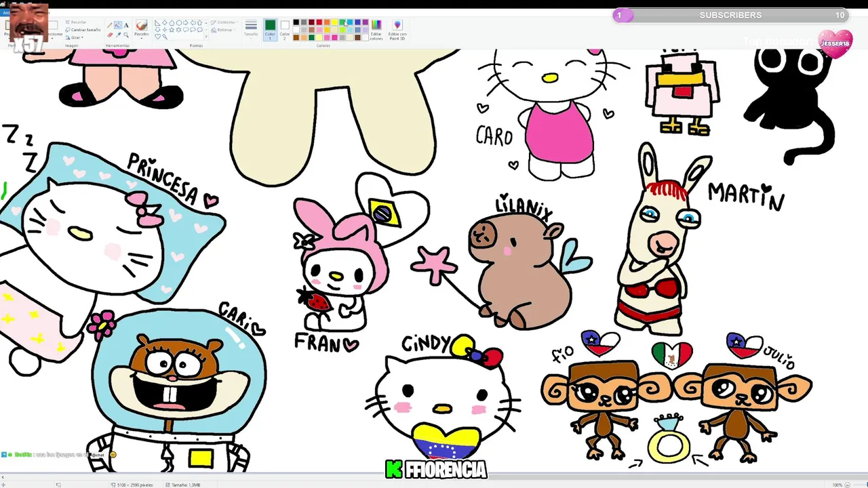868x488 pixels.
Task: Choose the indigo palette swatch
Action: coord(357,22)
